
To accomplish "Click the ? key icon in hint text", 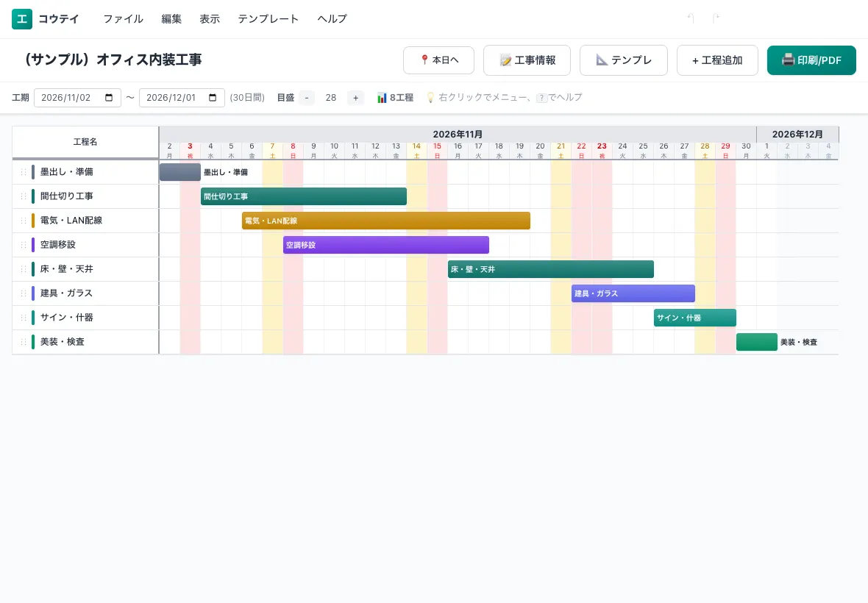I will [x=541, y=98].
